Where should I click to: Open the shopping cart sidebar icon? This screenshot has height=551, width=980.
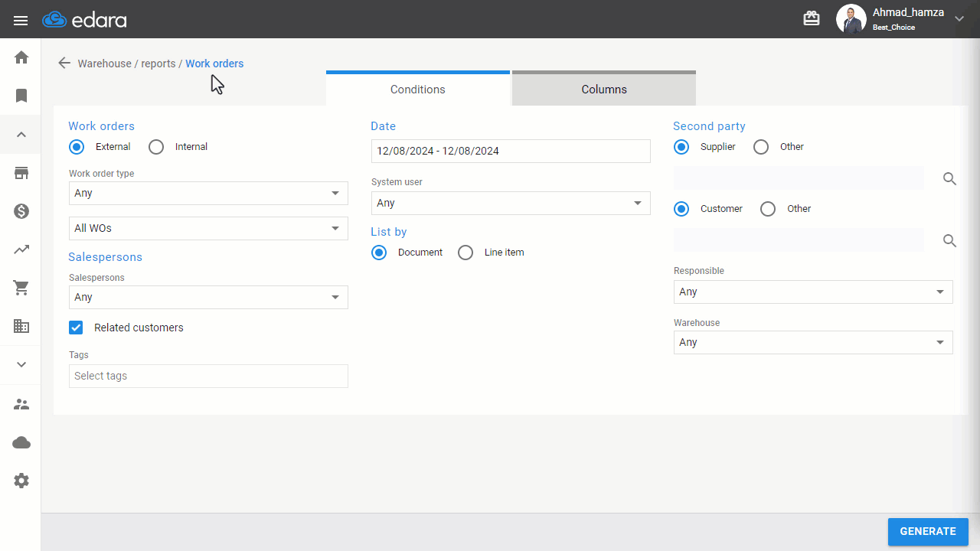point(21,288)
